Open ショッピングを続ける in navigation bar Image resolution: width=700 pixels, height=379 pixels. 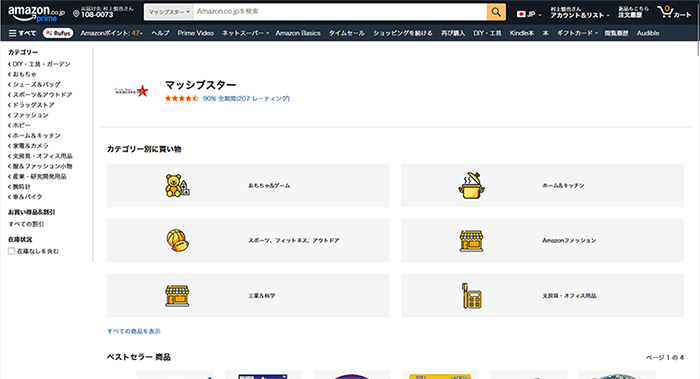tap(403, 33)
